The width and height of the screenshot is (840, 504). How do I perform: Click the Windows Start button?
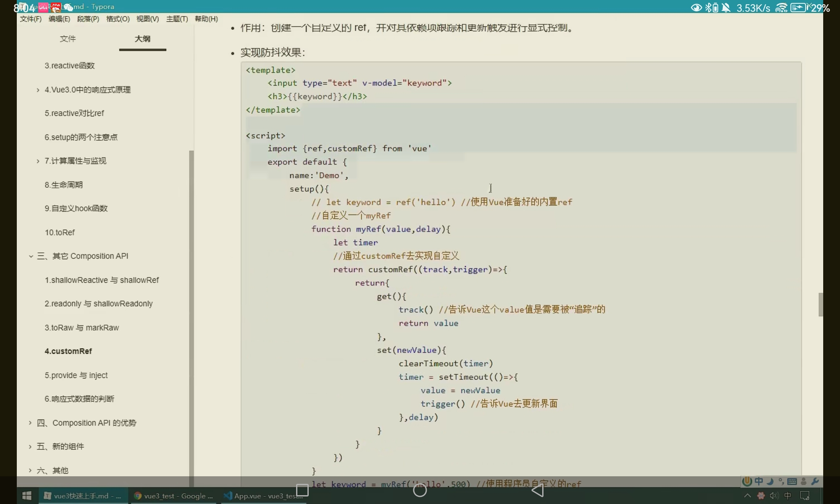point(26,496)
